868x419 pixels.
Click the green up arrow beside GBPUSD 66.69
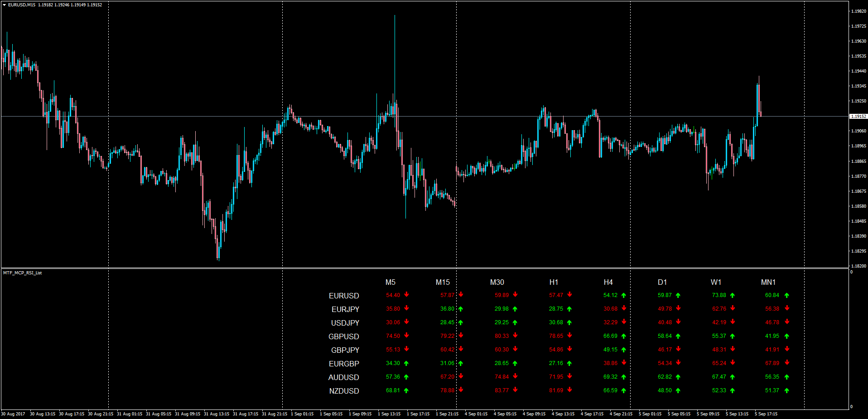[x=624, y=336]
